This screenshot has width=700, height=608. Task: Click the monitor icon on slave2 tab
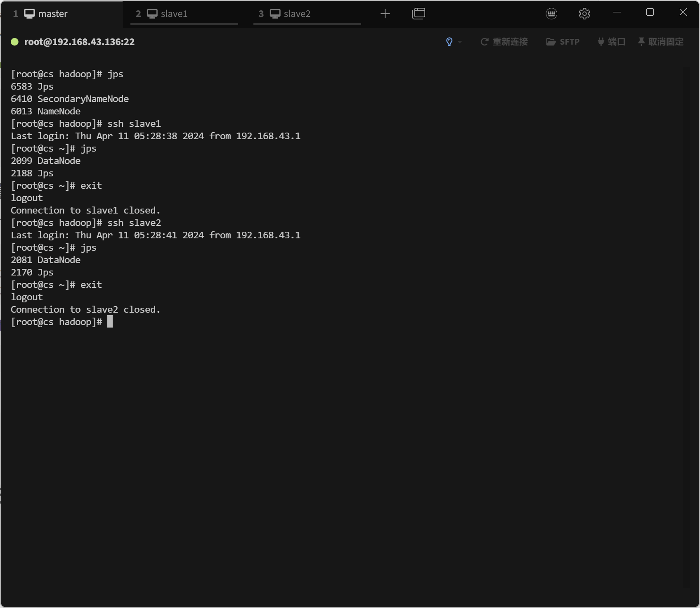tap(275, 14)
